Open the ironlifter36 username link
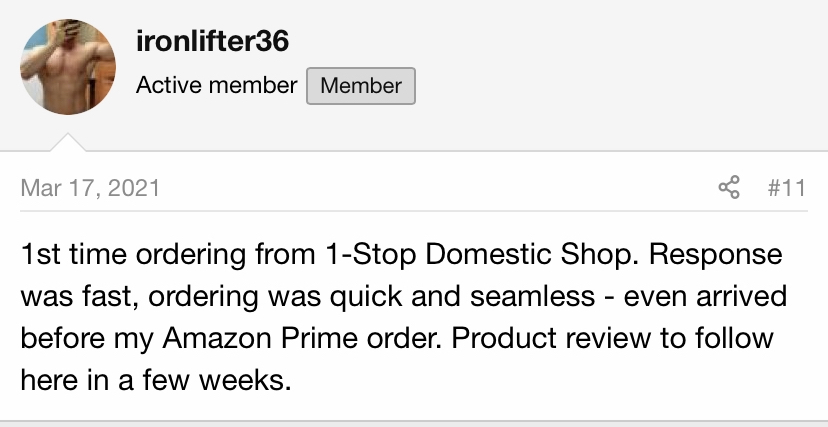Viewport: 828px width, 427px height. [x=212, y=41]
